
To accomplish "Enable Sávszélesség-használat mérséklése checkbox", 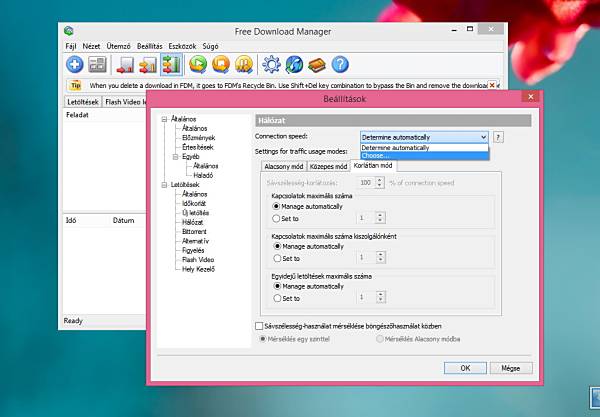I will point(259,326).
